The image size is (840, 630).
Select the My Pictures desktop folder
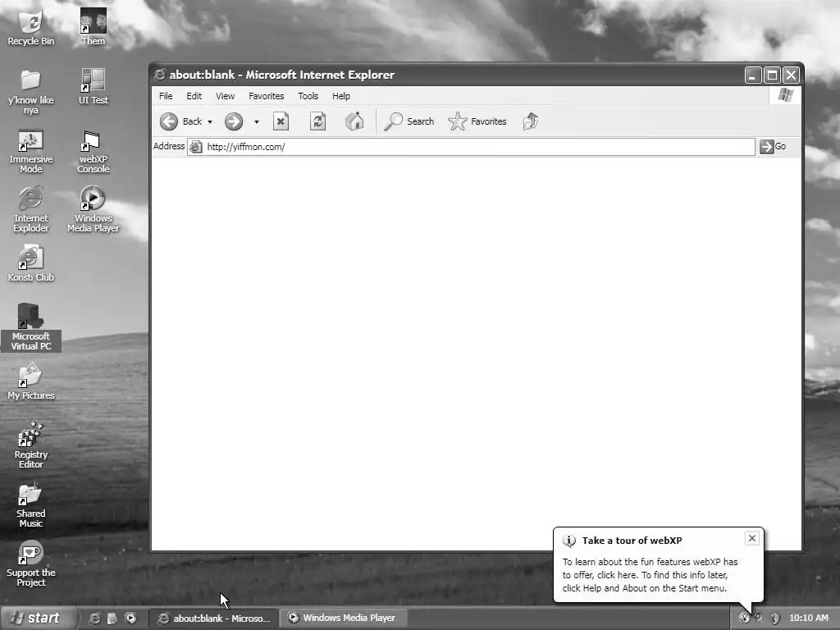point(30,381)
